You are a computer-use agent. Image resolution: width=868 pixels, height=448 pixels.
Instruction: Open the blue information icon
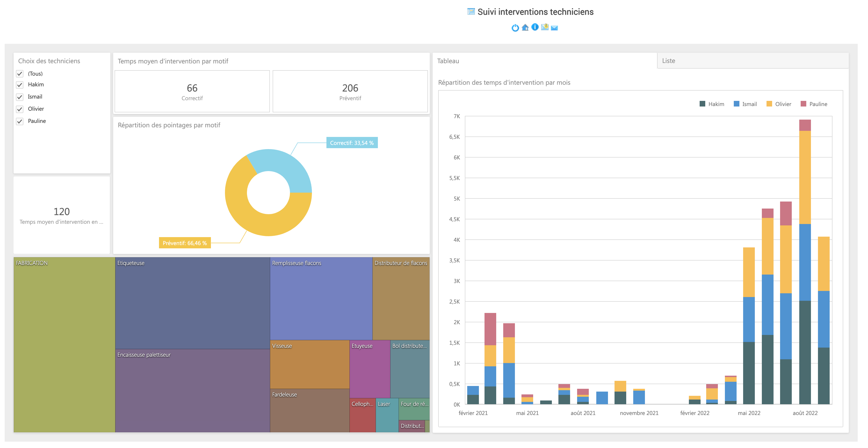[x=535, y=27]
